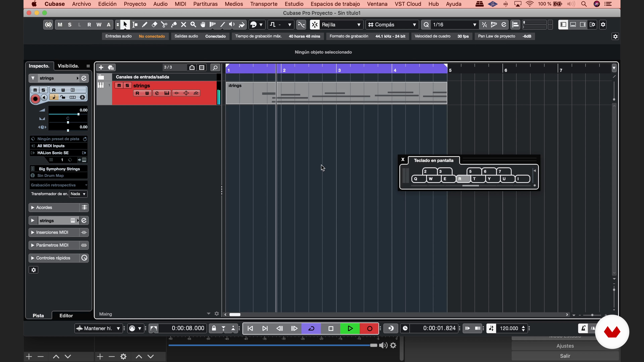Image resolution: width=644 pixels, height=362 pixels.
Task: Select the Glue tool
Action: point(174,24)
